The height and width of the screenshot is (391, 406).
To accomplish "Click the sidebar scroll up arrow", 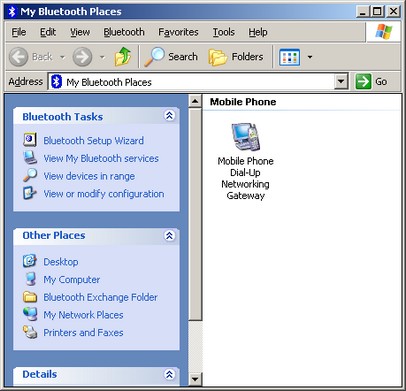I will [x=195, y=101].
